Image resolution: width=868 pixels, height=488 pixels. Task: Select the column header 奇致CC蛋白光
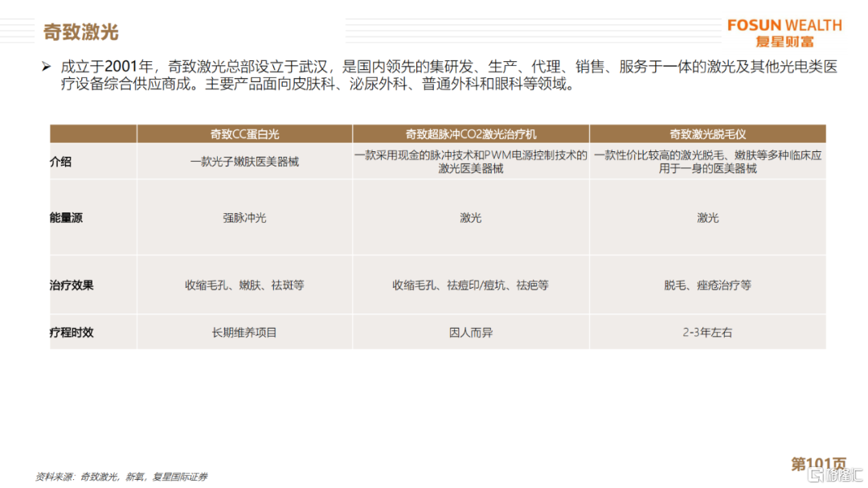pos(244,134)
